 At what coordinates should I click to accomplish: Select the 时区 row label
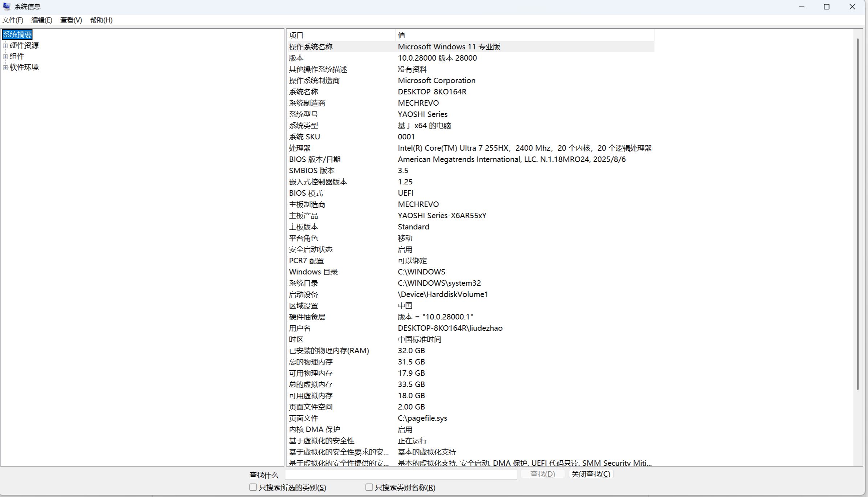point(296,339)
